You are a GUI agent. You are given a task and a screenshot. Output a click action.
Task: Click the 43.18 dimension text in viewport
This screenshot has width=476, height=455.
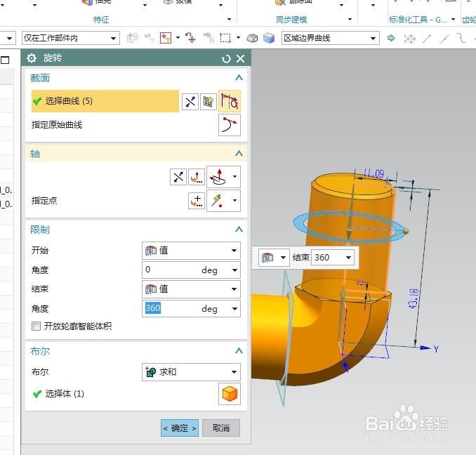coord(414,298)
